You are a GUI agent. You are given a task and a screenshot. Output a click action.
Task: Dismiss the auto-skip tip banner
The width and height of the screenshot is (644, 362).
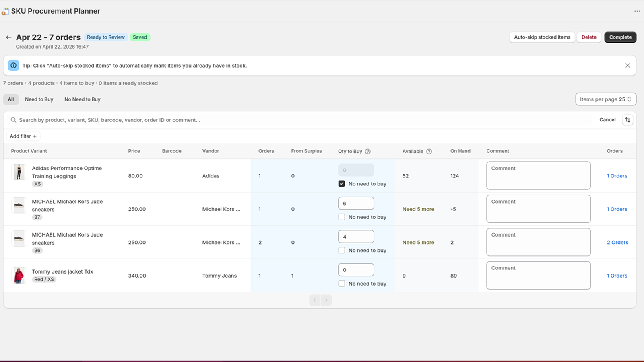[627, 66]
